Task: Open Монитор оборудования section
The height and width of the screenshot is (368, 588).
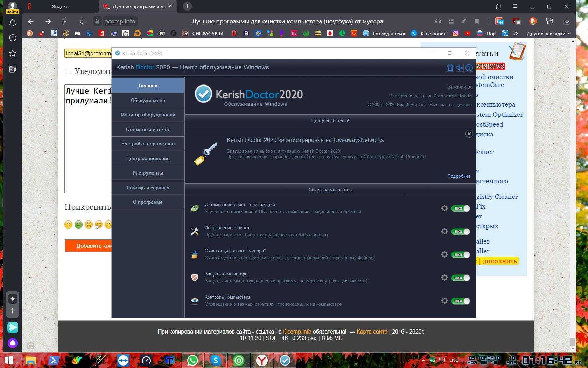Action: (148, 115)
